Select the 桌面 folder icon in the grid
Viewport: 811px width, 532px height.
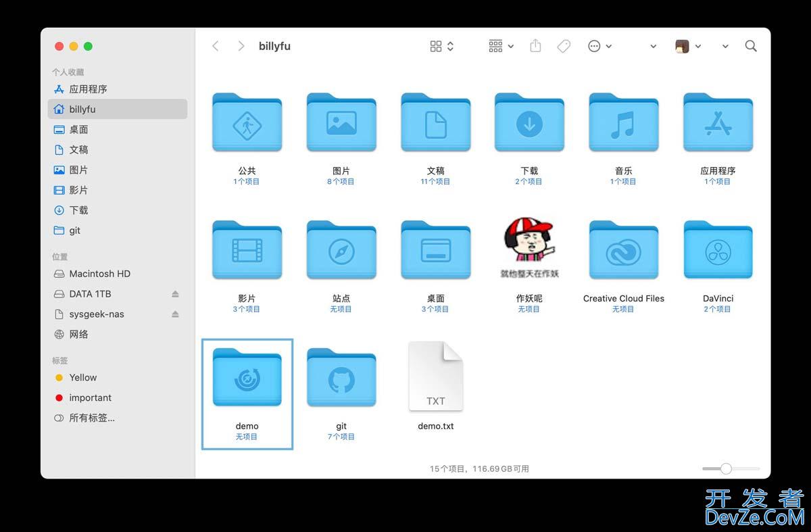(x=436, y=250)
